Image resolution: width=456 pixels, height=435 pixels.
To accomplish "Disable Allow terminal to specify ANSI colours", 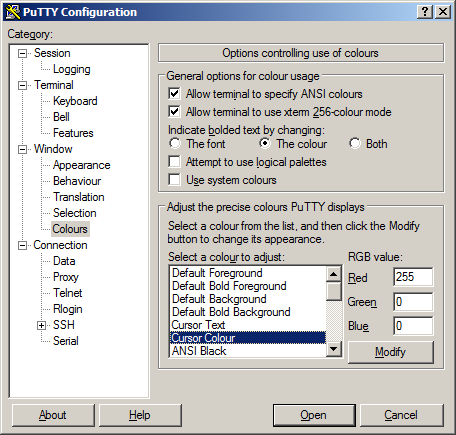I will click(174, 94).
